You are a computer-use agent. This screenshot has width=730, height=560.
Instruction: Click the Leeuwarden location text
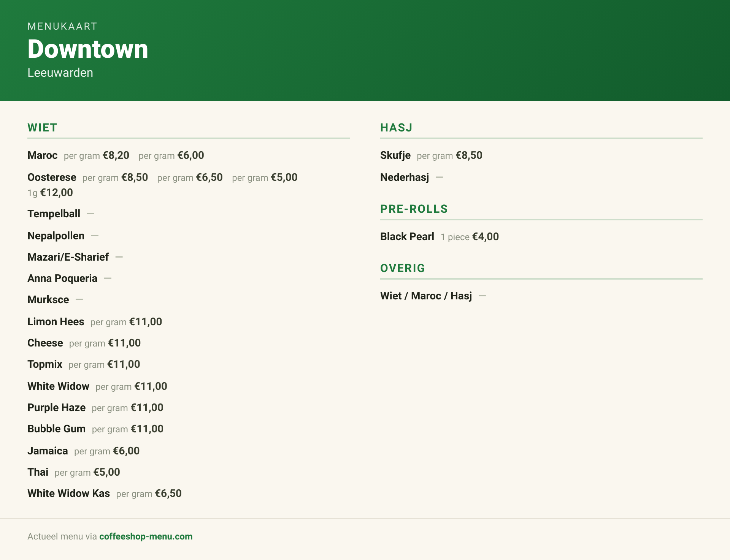coord(60,73)
